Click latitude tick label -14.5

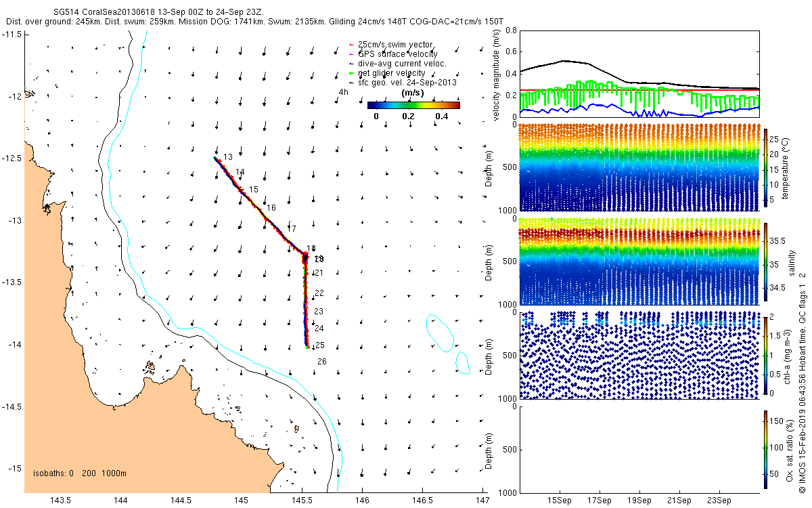click(12, 406)
